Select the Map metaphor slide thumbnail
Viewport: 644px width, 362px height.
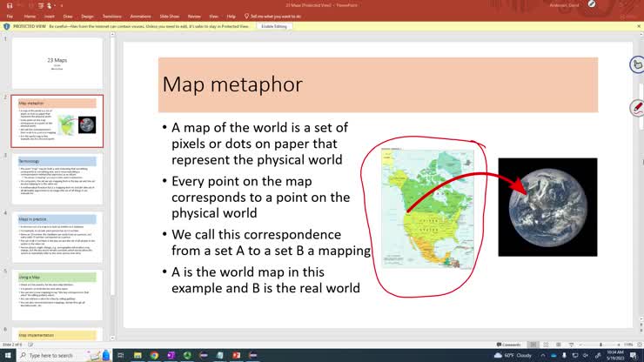click(x=57, y=121)
